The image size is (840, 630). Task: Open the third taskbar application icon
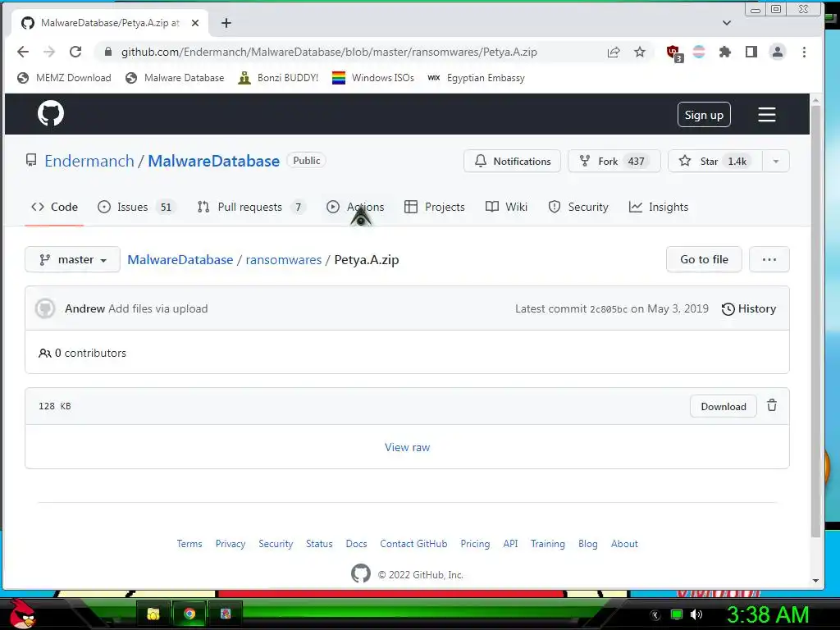[x=226, y=614]
